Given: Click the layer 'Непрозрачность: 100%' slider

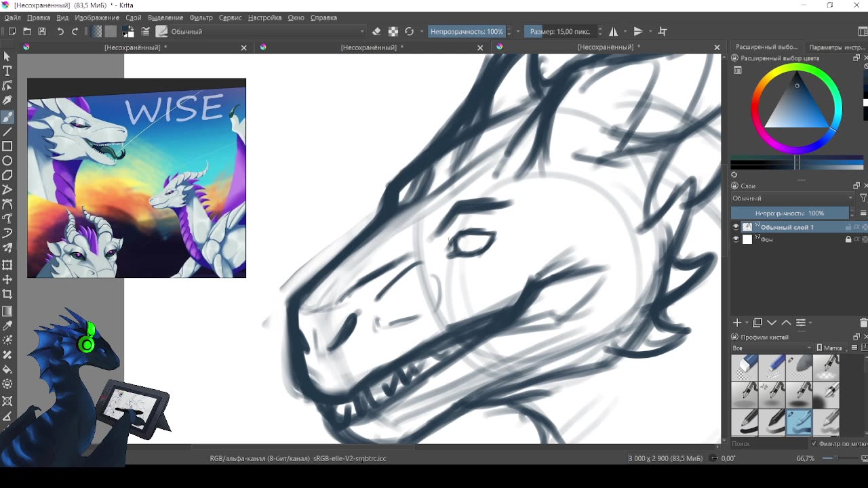Looking at the screenshot, I should pos(790,213).
